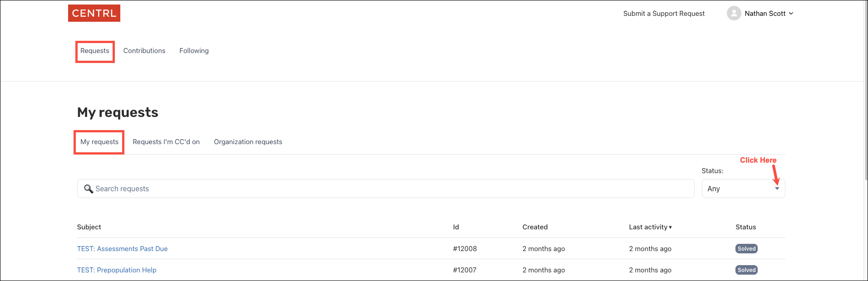This screenshot has width=868, height=281.
Task: View the Organization requests tab
Action: click(x=248, y=142)
